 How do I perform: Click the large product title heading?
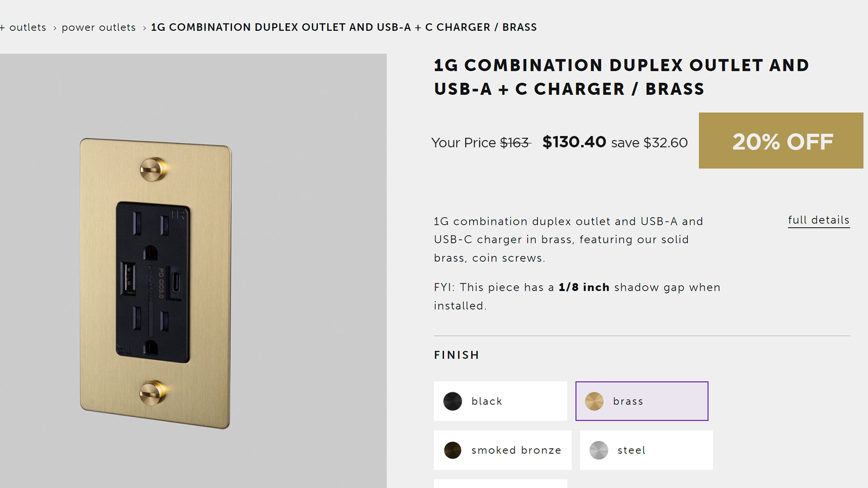click(621, 77)
